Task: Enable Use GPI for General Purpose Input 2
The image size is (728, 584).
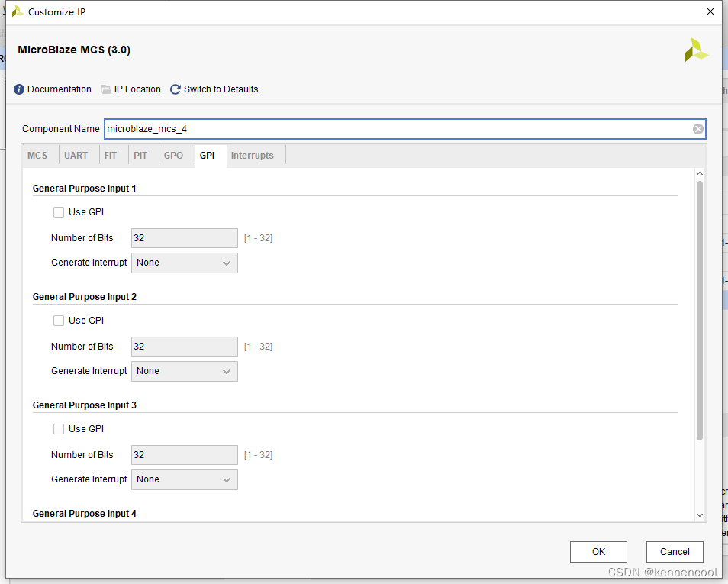Action: 59,321
